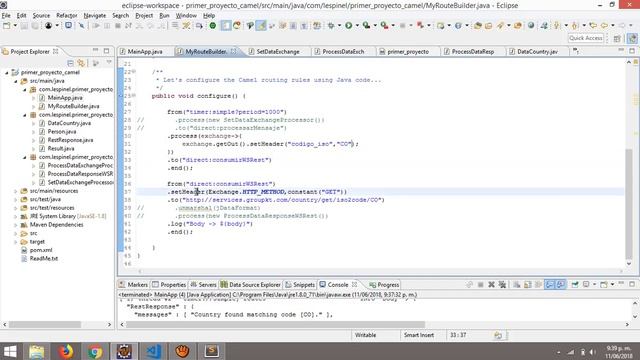Screen dimensions: 640x360
Task: Open the Refactor menu
Action: coord(67,16)
